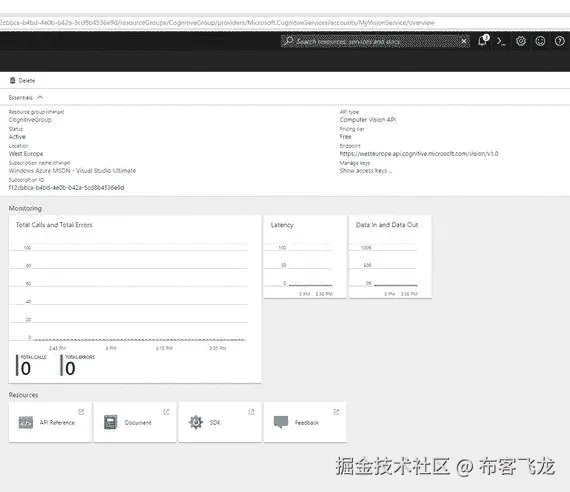Click the Monitoring section heading
Image resolution: width=570 pixels, height=492 pixels.
pos(25,208)
